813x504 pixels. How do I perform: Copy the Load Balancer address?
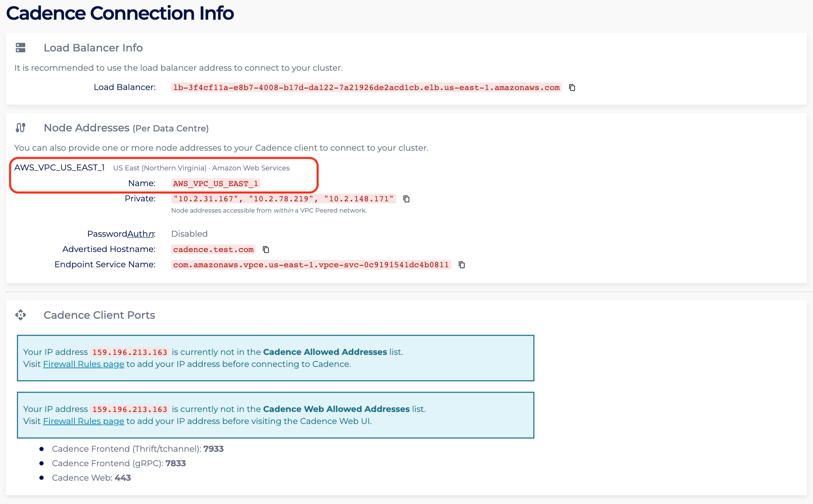click(x=572, y=88)
